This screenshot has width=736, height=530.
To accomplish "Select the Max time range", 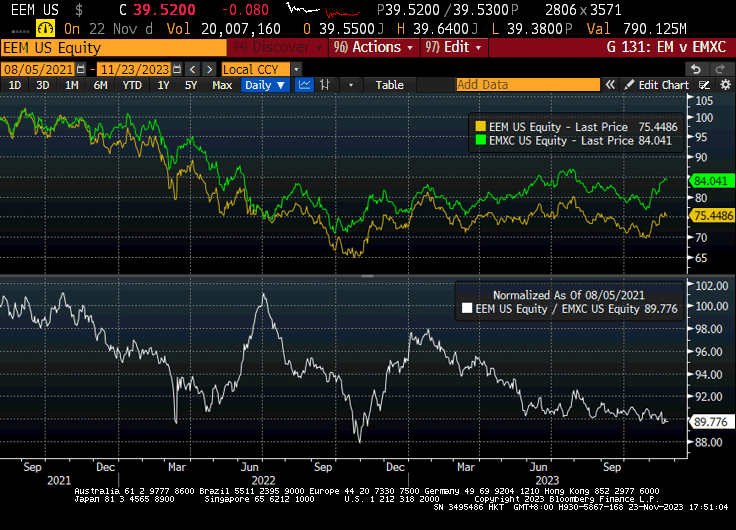I will 222,85.
